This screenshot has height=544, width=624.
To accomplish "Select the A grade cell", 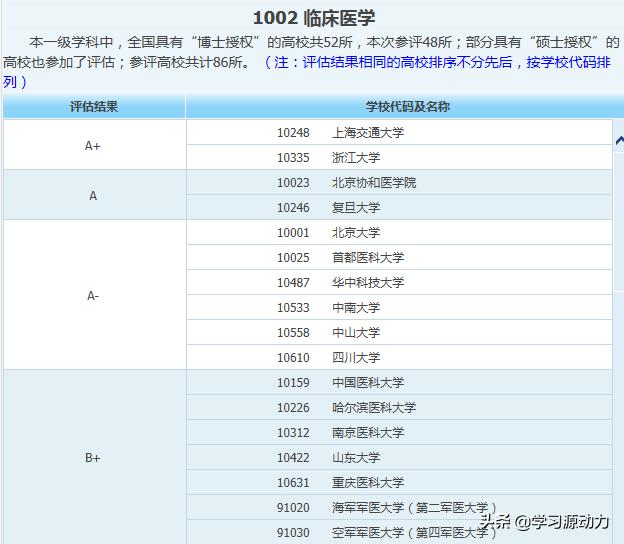I will [95, 195].
